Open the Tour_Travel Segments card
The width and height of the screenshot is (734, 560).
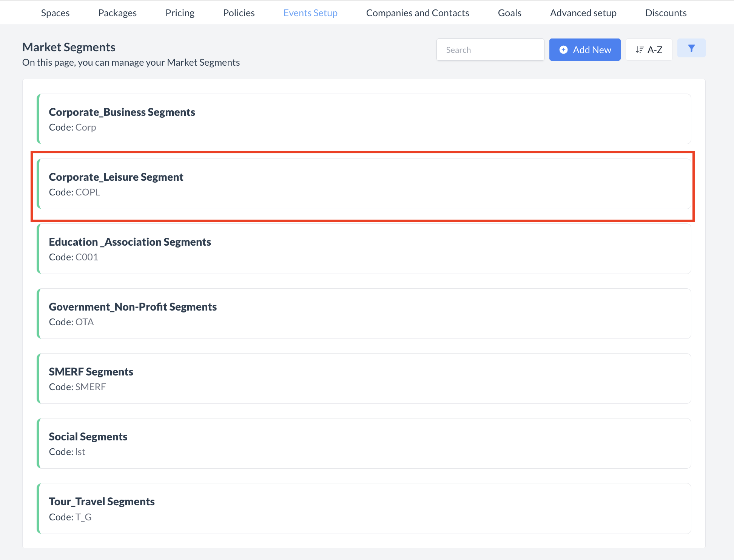(x=365, y=508)
